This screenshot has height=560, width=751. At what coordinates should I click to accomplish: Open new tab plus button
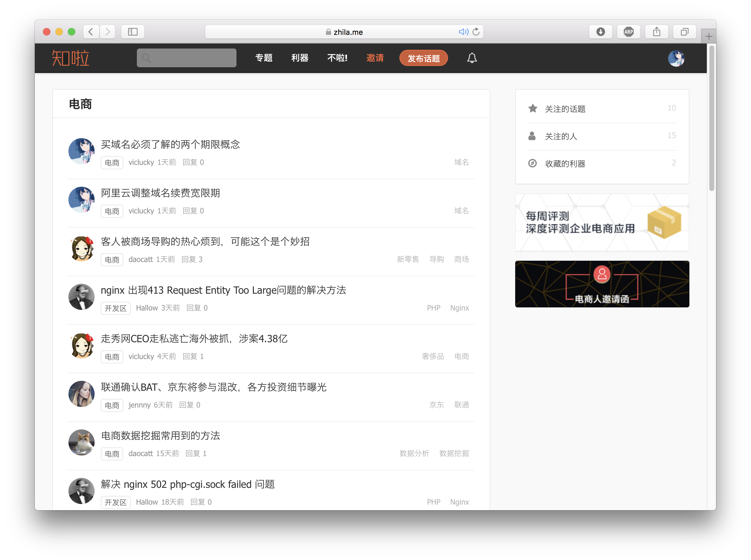click(709, 37)
